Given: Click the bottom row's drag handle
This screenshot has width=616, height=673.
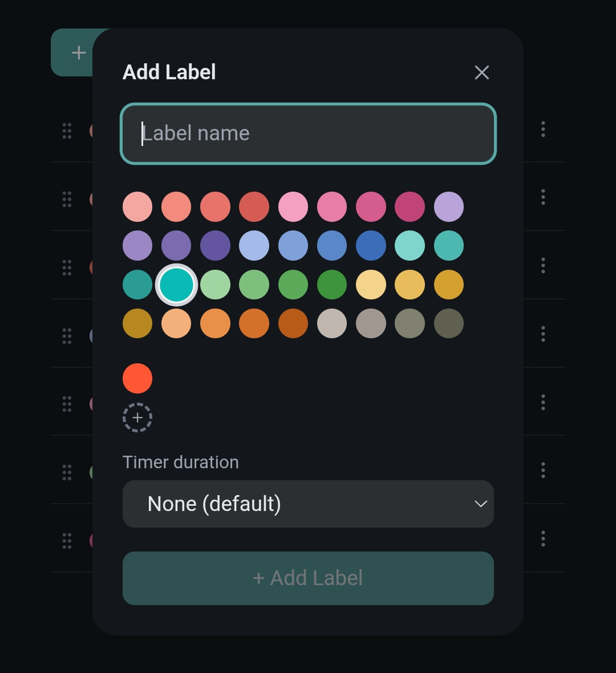Looking at the screenshot, I should pyautogui.click(x=67, y=541).
